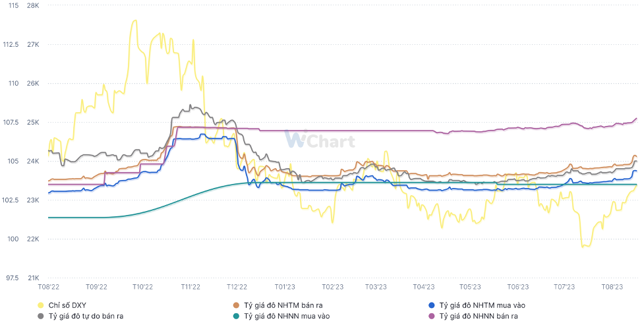Click the 28K y-axis label

(x=34, y=5)
